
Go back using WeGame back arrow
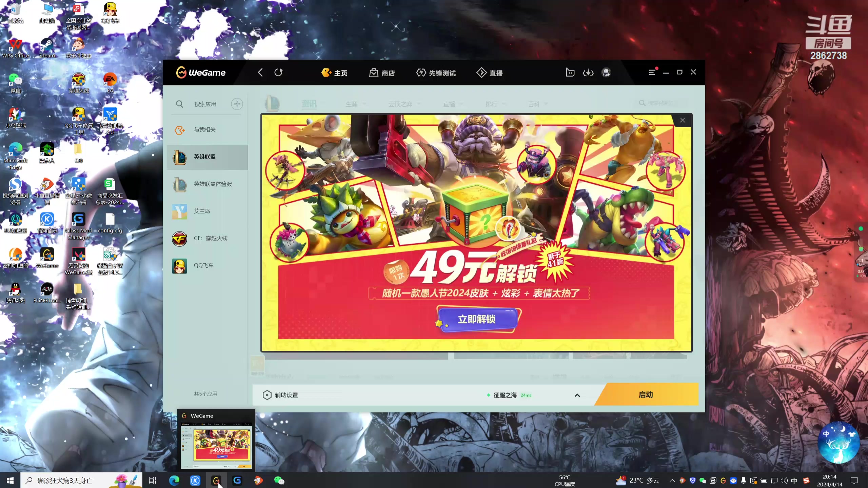(260, 73)
